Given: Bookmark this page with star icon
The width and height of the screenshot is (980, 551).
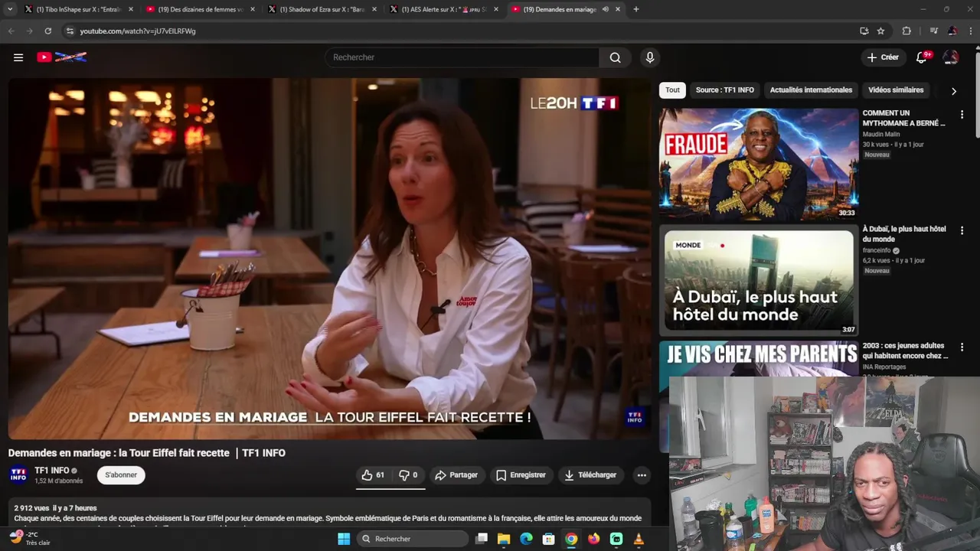Looking at the screenshot, I should (x=880, y=31).
